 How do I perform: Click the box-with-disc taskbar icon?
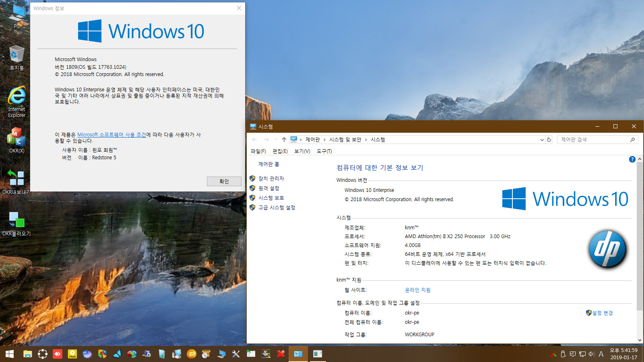206,354
